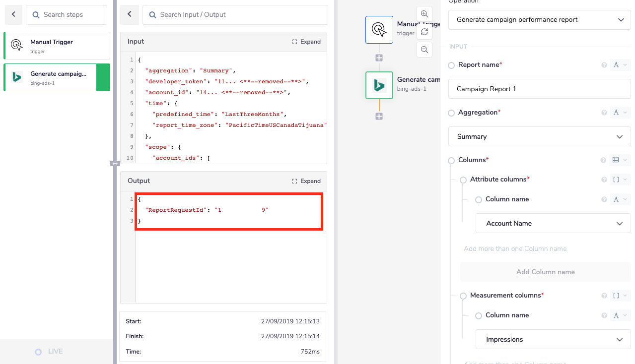Open the Aggregation dropdown showing Summary

[539, 136]
